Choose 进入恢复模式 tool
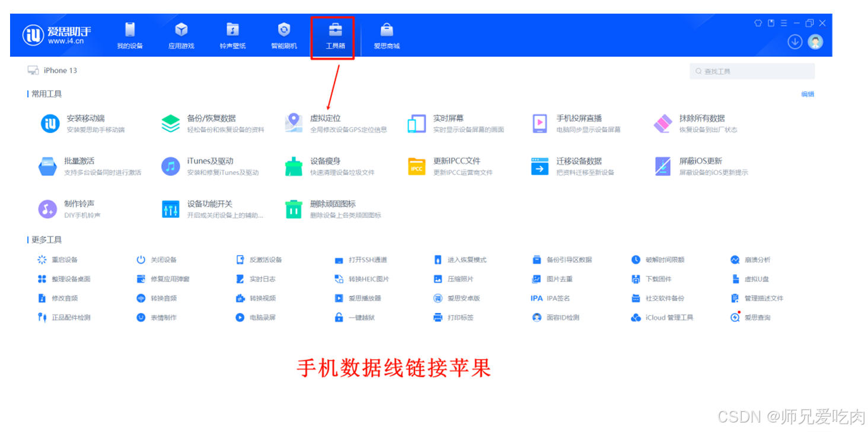Screen dimensions: 868x432 pos(460,260)
